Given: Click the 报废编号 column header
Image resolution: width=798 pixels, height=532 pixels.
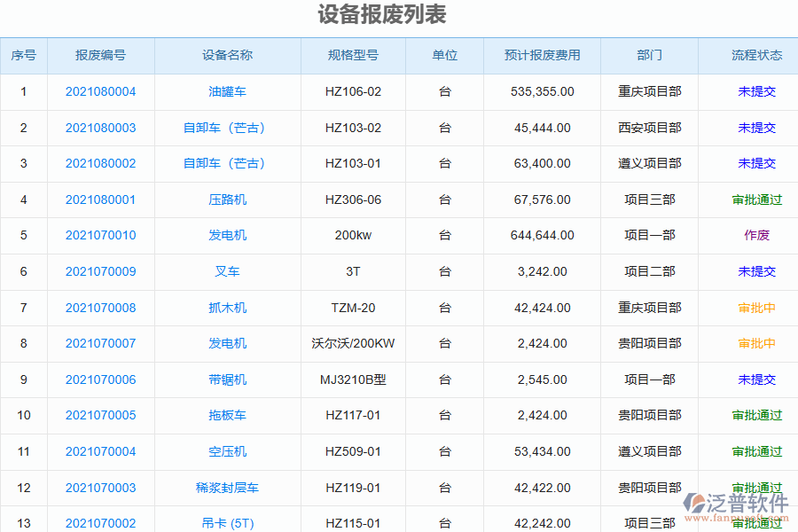Looking at the screenshot, I should 100,55.
